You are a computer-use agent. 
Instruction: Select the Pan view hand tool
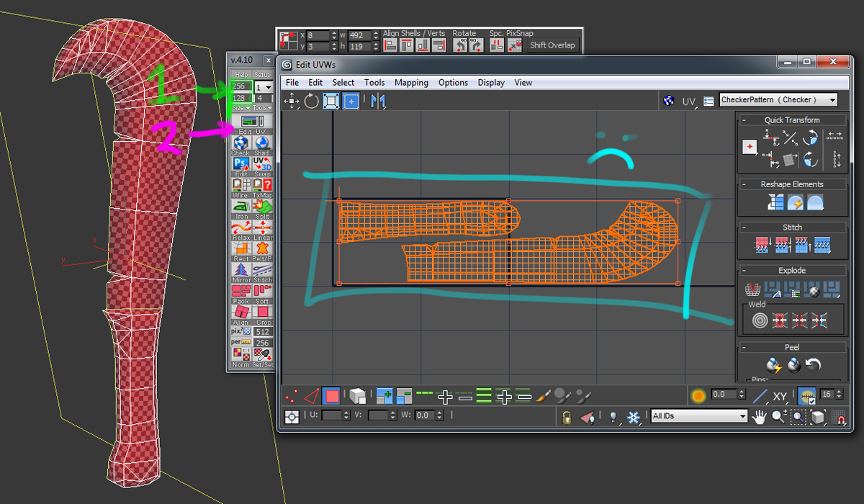tap(760, 416)
